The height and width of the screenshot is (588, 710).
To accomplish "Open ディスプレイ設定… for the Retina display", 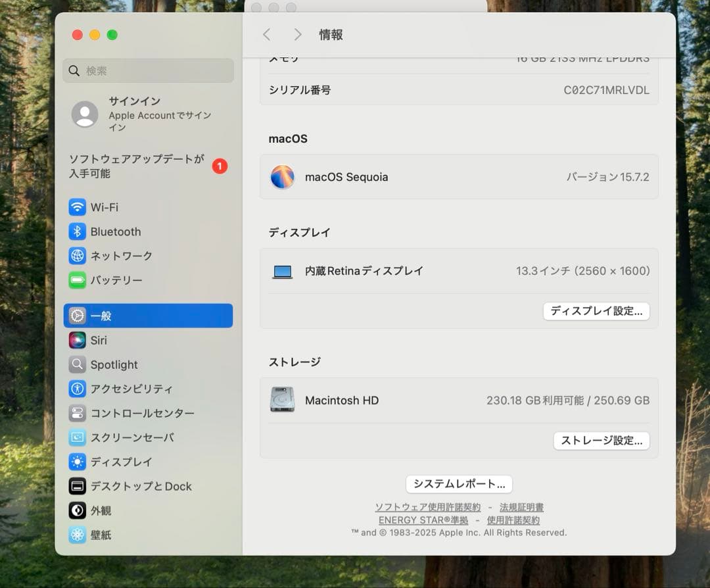I will click(x=596, y=311).
